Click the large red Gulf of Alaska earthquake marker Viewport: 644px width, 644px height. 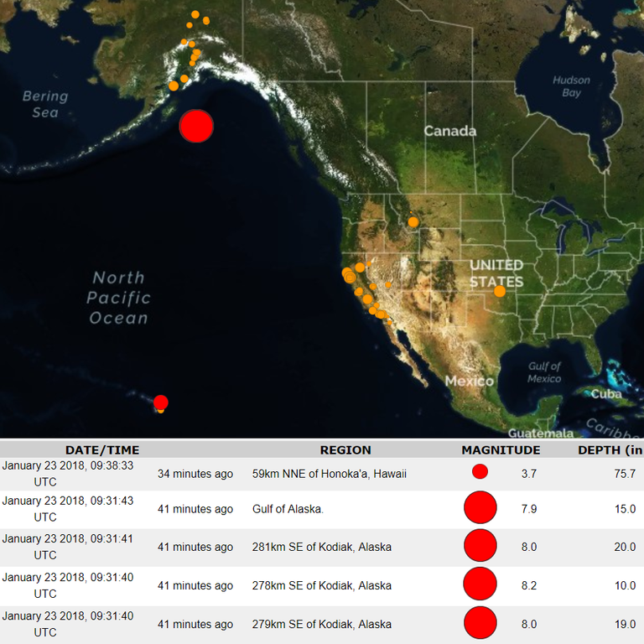(196, 126)
